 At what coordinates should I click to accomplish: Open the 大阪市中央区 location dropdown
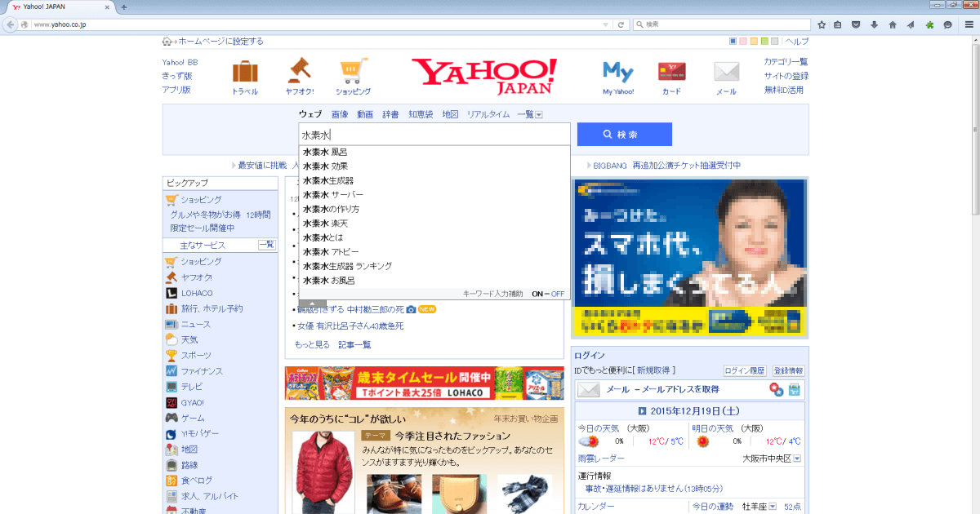797,459
